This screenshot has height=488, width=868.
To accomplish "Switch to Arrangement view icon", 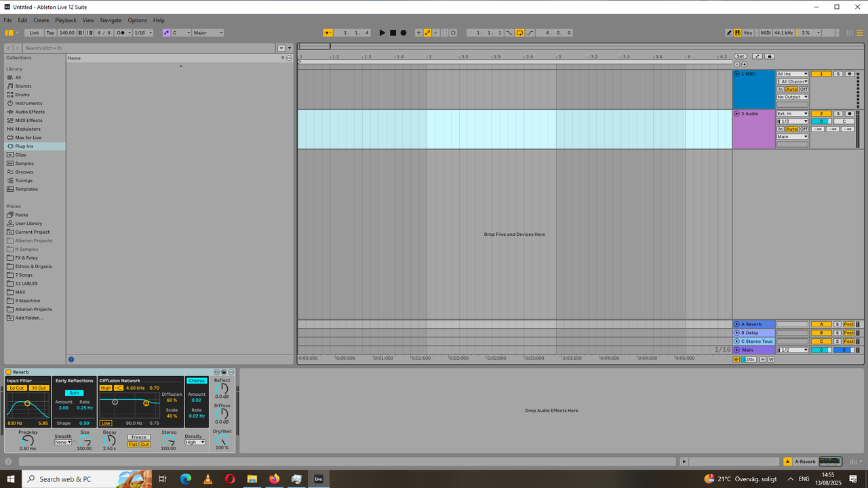I will pos(859,33).
